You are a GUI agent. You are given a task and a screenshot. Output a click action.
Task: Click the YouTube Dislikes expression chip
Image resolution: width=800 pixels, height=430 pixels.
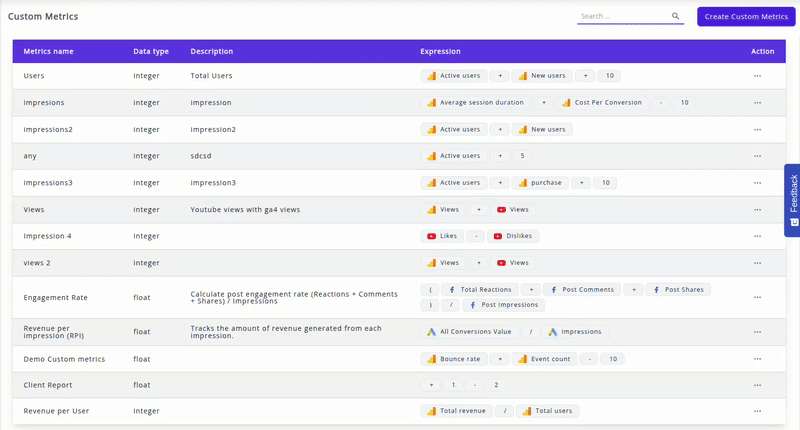513,236
